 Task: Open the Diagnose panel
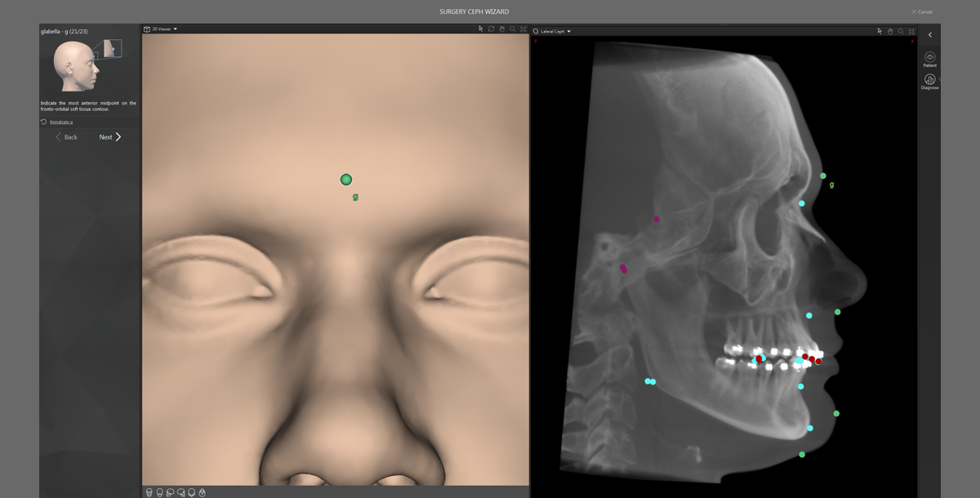coord(929,81)
